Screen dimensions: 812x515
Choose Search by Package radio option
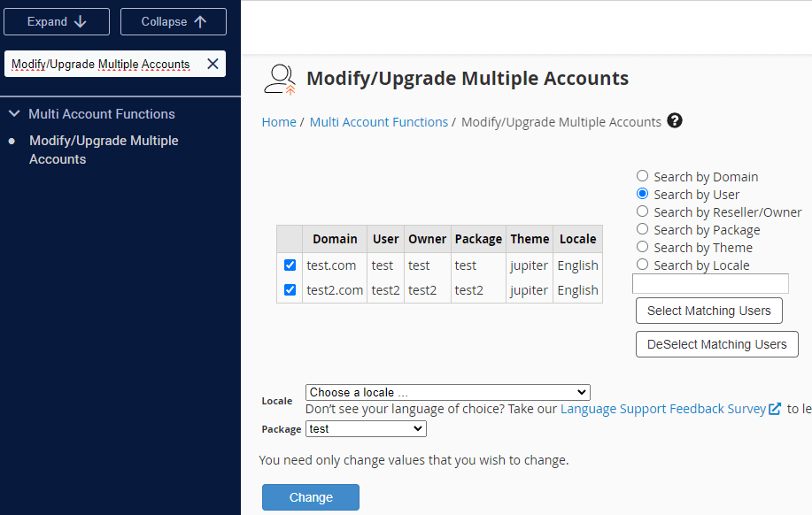point(643,230)
